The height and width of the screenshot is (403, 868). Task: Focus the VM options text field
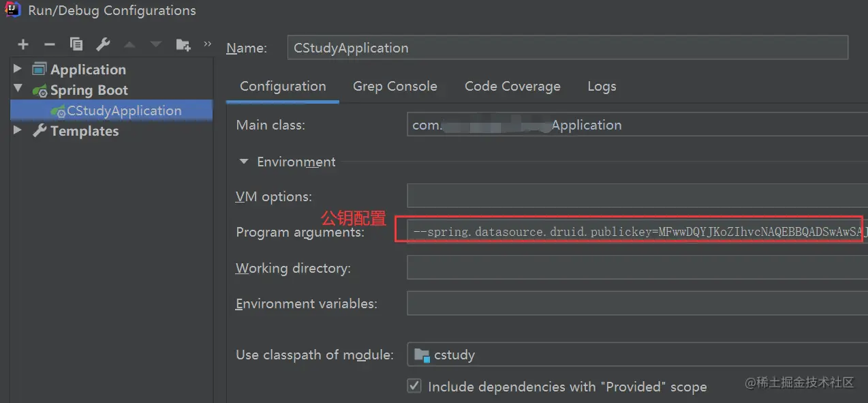[637, 196]
